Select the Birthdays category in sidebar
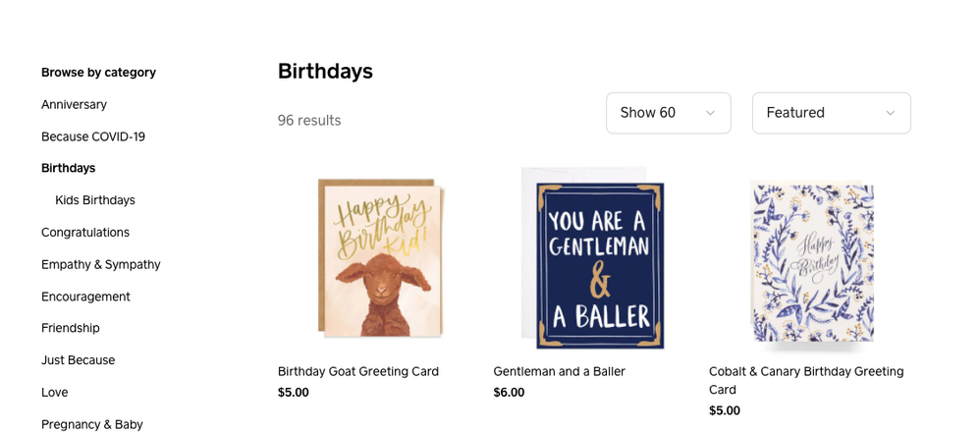This screenshot has width=980, height=433. 68,168
